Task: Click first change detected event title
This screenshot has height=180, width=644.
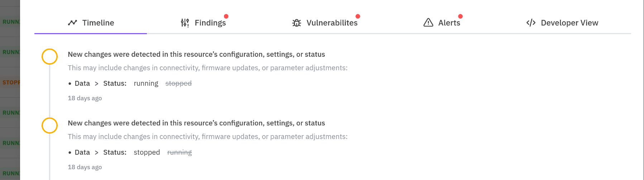Action: 196,54
